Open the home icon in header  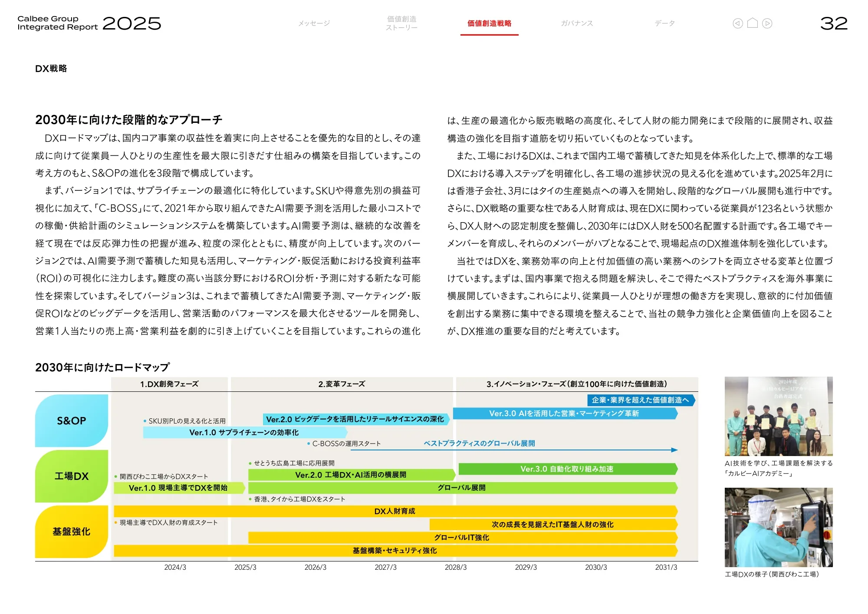click(x=753, y=23)
